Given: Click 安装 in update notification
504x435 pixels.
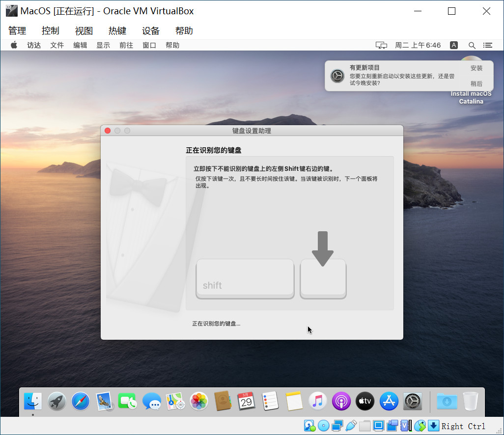Looking at the screenshot, I should [476, 68].
